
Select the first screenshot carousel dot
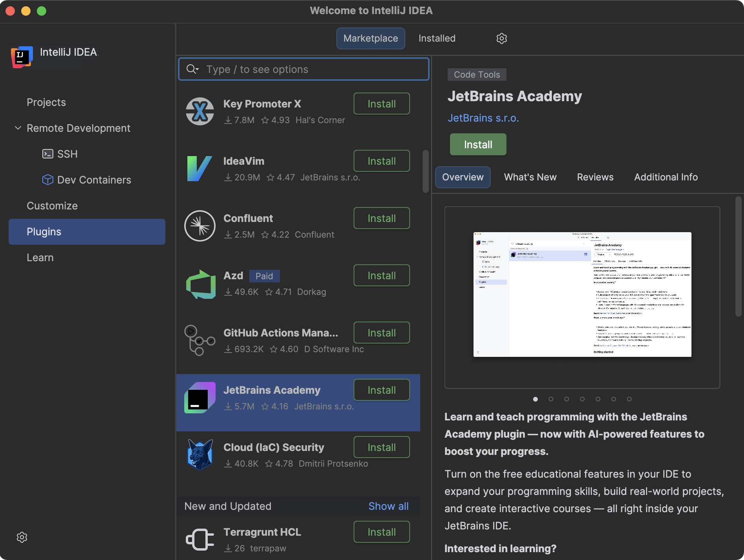535,399
